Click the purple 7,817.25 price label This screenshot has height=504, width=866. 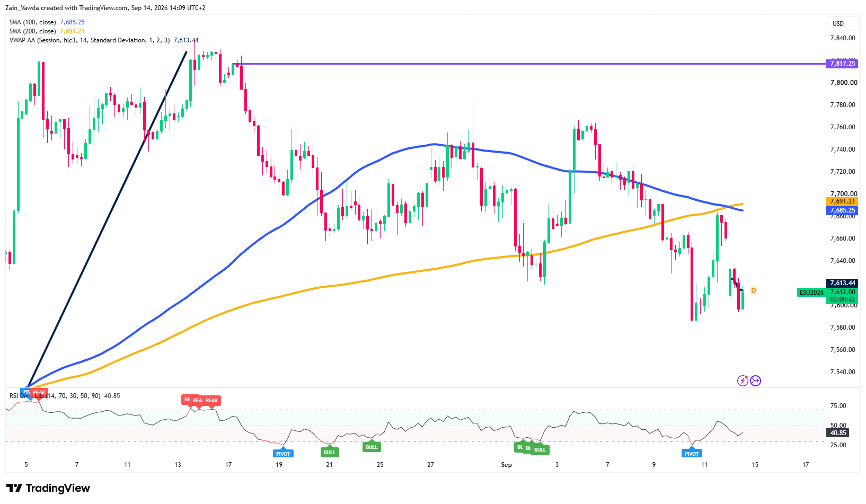pyautogui.click(x=843, y=64)
